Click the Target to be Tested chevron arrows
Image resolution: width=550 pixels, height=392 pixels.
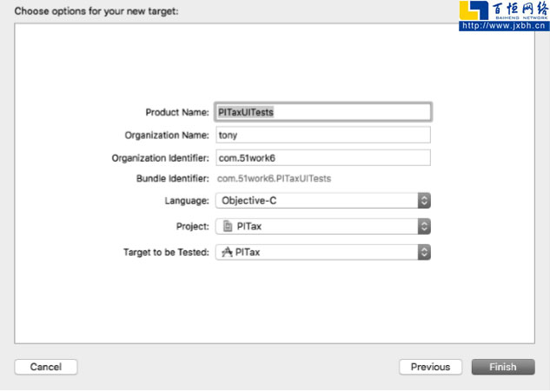(x=424, y=252)
